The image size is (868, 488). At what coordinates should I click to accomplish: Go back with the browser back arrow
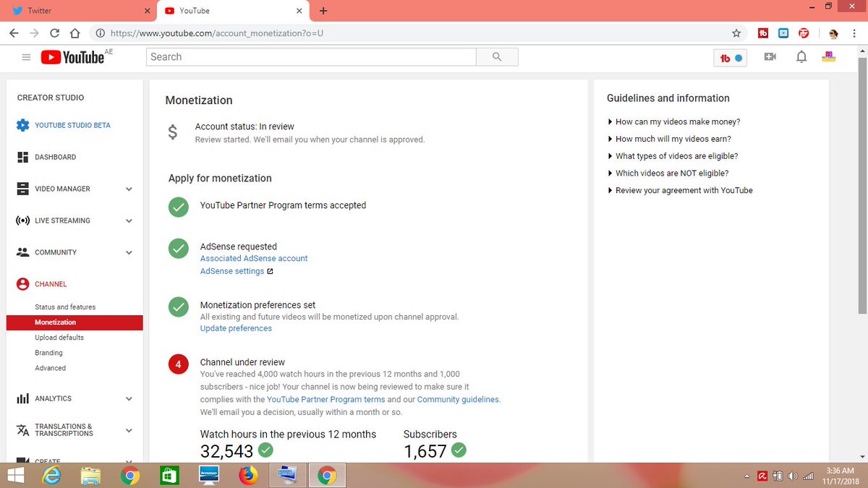(x=14, y=33)
